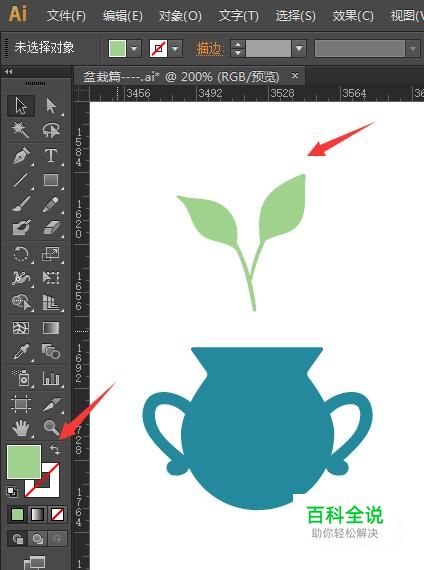Screen dimensions: 424x570
Task: Choose the Eyedropper tool
Action: pyautogui.click(x=21, y=352)
